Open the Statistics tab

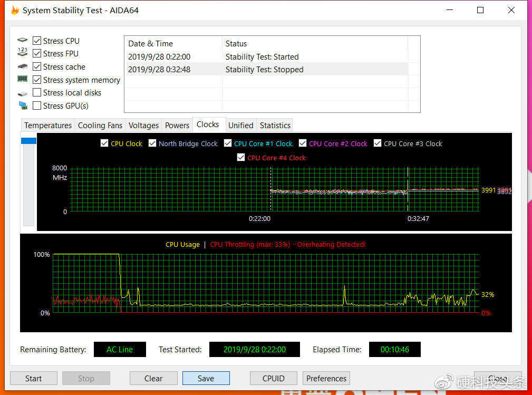275,125
